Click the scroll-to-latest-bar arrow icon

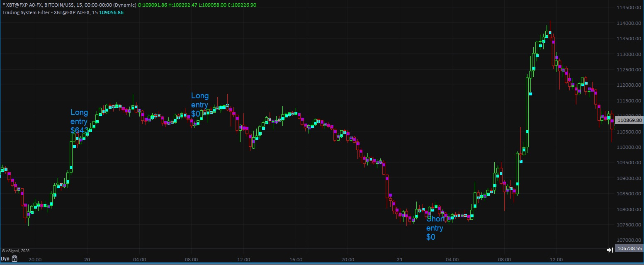610,250
